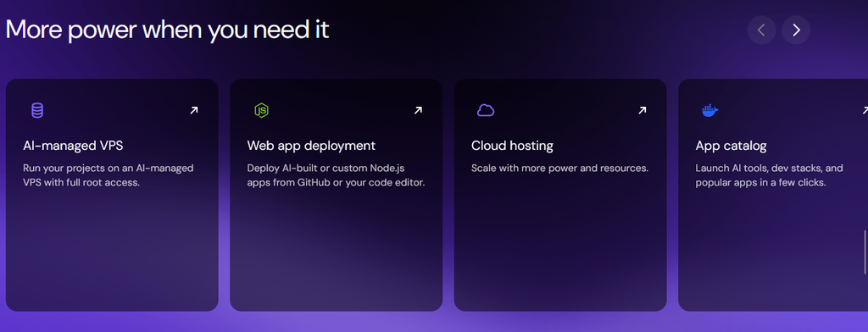Image resolution: width=868 pixels, height=332 pixels.
Task: Click the heading "More power when you need it"
Action: 167,30
